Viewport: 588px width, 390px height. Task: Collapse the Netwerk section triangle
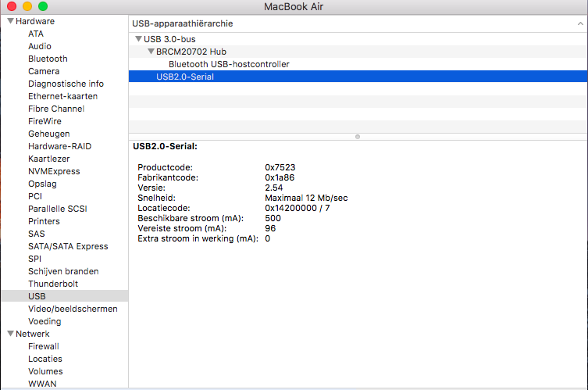pyautogui.click(x=10, y=334)
